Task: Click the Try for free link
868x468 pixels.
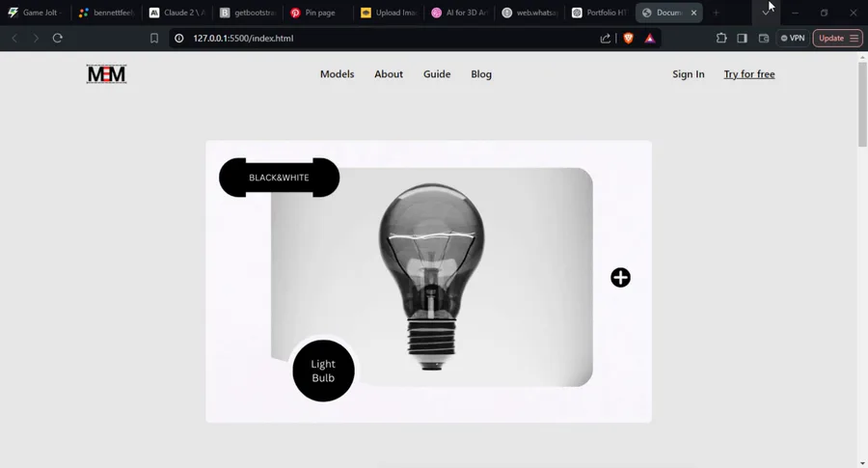Action: 749,74
